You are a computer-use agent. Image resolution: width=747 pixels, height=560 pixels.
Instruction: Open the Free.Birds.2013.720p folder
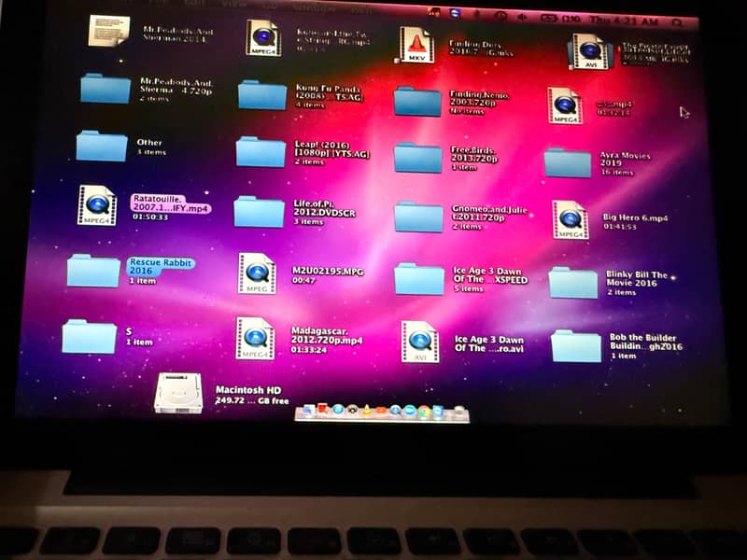click(x=417, y=157)
